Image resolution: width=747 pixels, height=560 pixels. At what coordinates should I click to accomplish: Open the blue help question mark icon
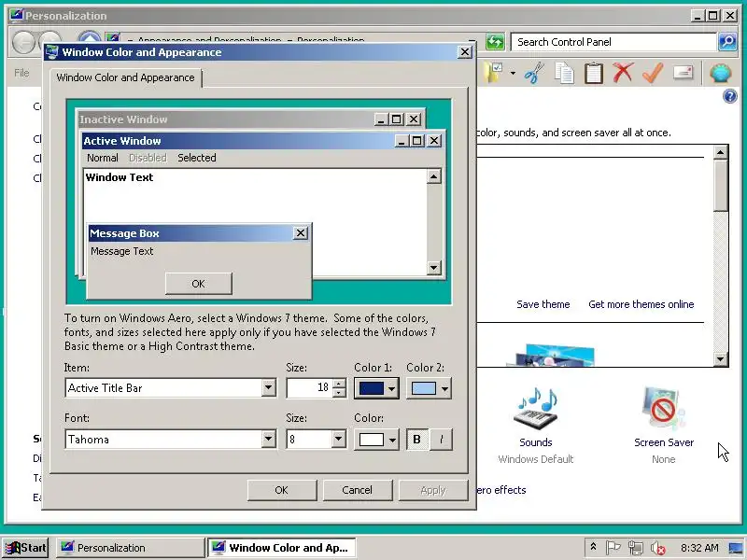pos(730,96)
